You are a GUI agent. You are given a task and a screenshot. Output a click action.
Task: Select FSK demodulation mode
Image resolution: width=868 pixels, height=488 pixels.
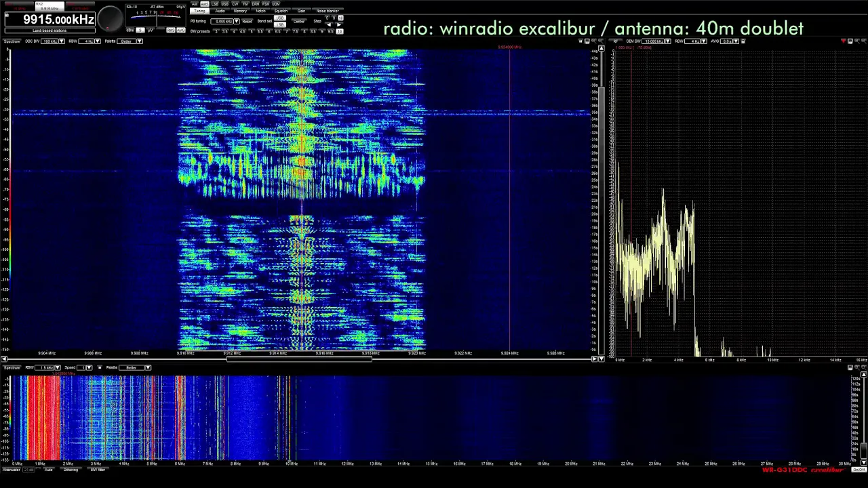click(x=266, y=3)
